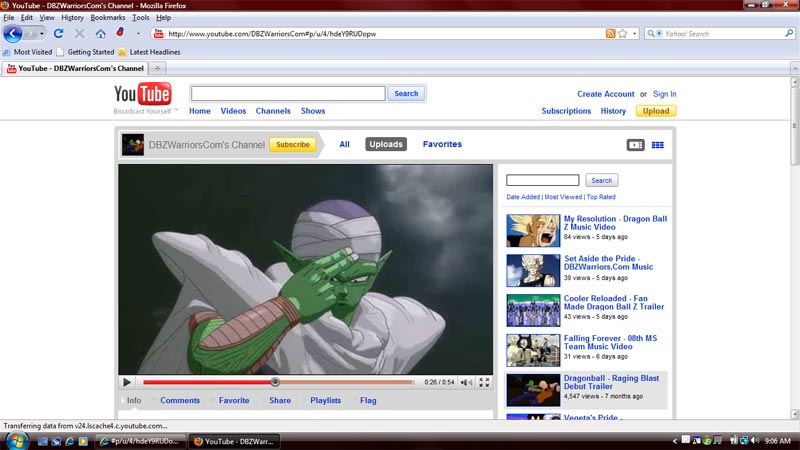Enter fullscreen video mode
The image size is (800, 450).
click(x=484, y=382)
